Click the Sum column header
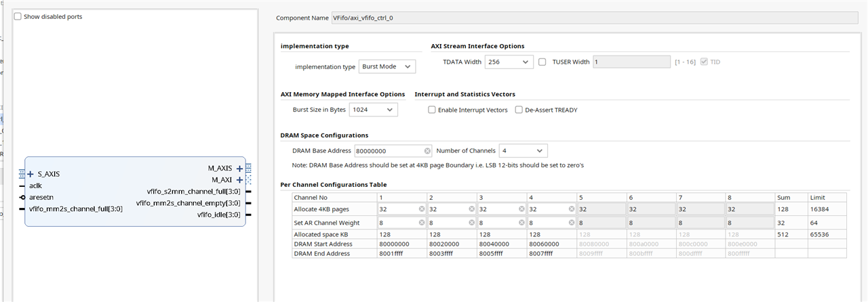This screenshot has height=302, width=868. tap(784, 197)
